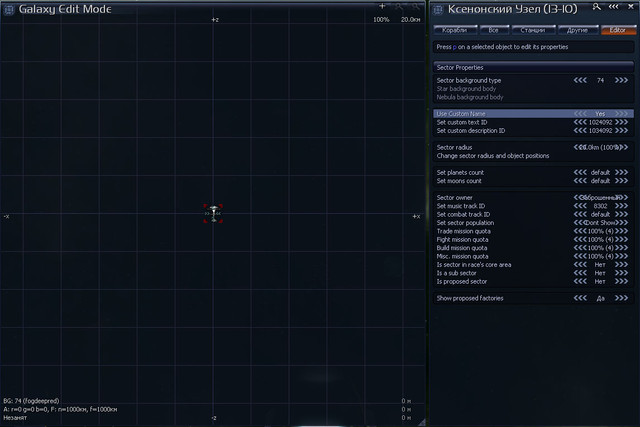
Task: Click the second magnifier icon above 20.0km
Action: click(x=415, y=7)
